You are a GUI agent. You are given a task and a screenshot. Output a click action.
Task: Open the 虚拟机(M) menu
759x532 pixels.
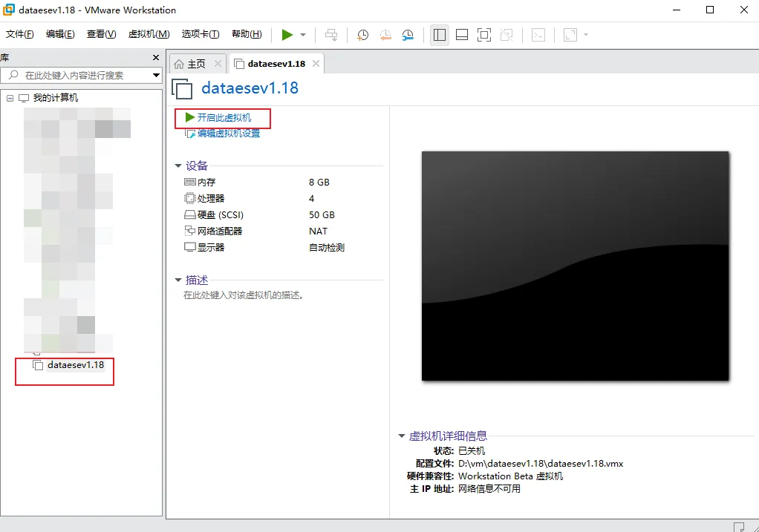(x=149, y=34)
